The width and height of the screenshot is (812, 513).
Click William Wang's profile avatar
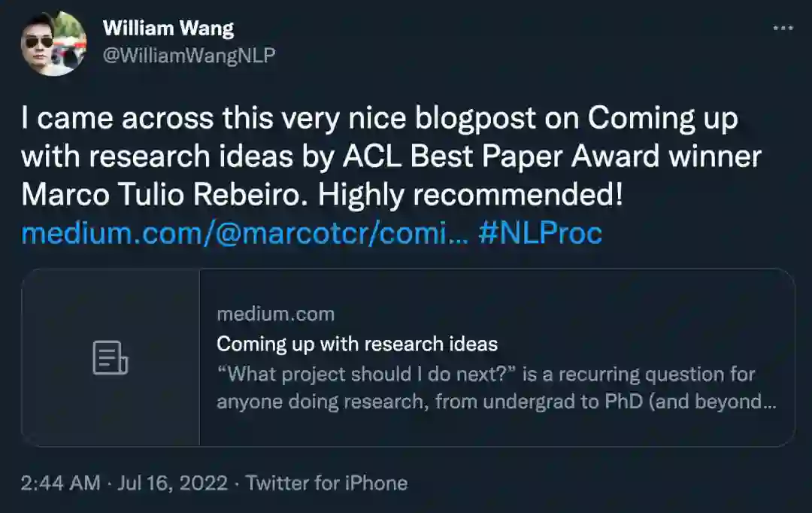53,43
